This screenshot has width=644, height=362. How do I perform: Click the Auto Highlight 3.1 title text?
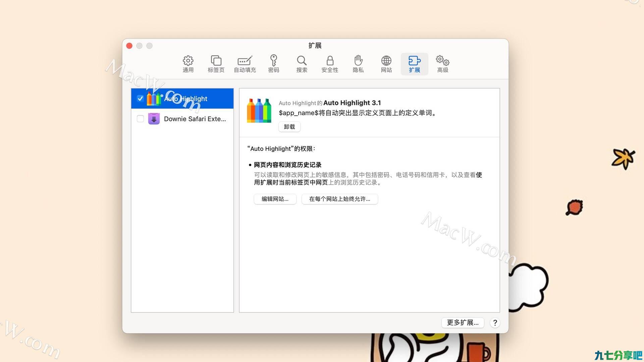tap(352, 103)
